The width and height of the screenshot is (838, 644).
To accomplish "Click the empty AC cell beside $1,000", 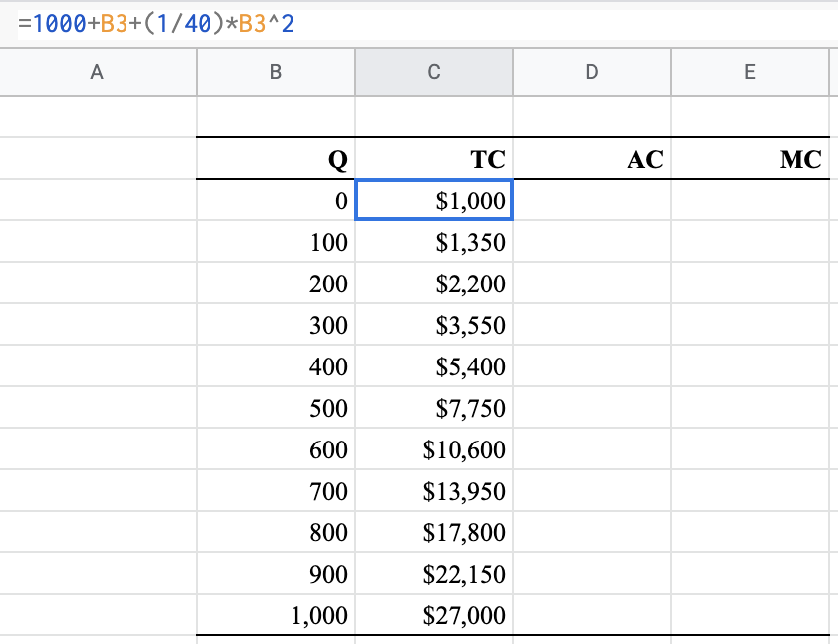I will tap(591, 201).
